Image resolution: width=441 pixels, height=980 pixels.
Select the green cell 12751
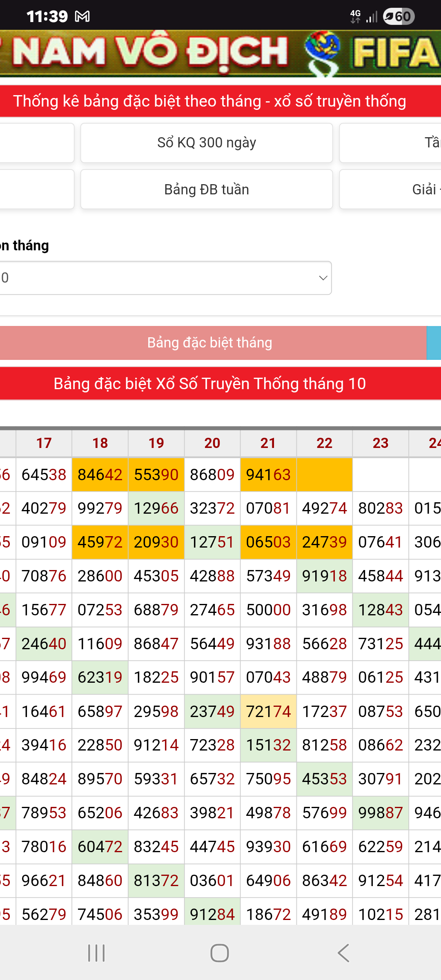[x=212, y=542]
